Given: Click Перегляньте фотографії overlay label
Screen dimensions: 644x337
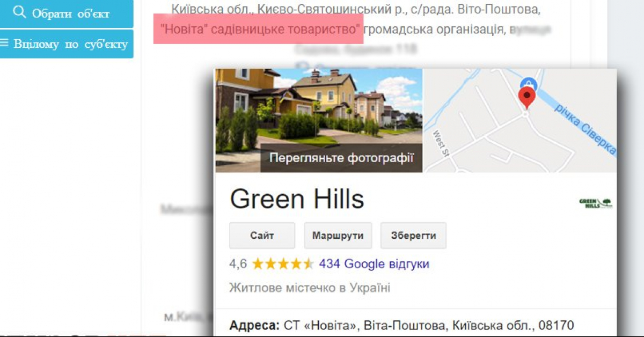Looking at the screenshot, I should click(x=342, y=158).
